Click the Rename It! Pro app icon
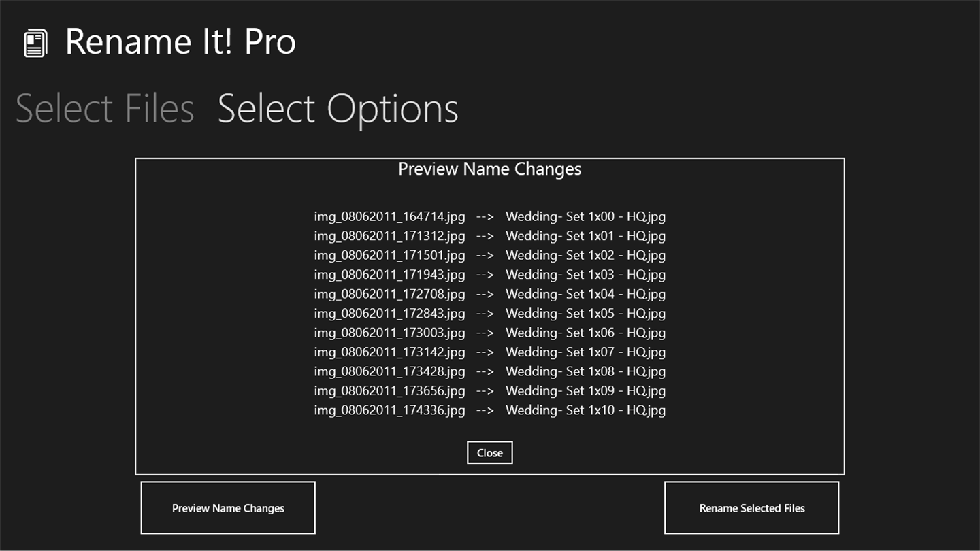 [x=35, y=44]
